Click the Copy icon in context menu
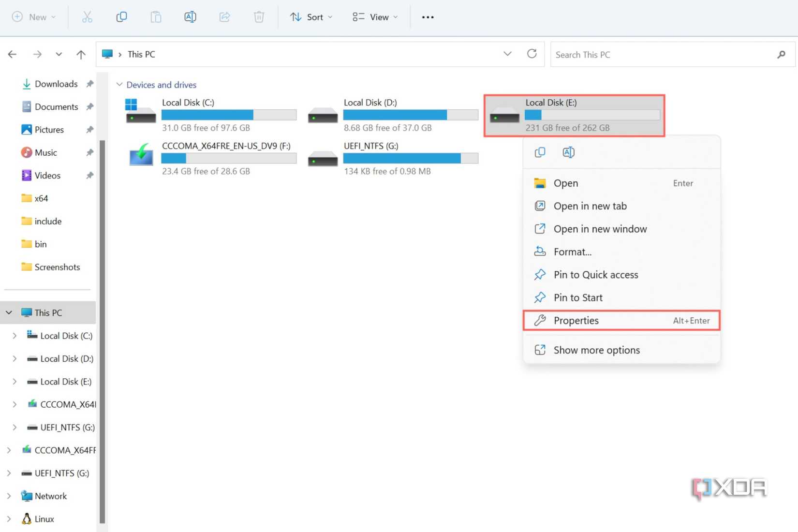Viewport: 798px width, 532px height. 540,152
